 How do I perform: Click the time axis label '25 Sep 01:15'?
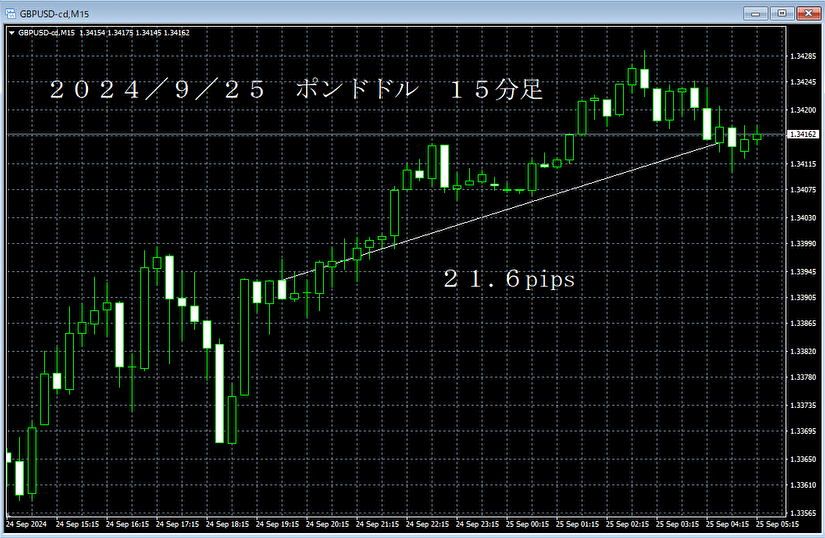point(577,524)
